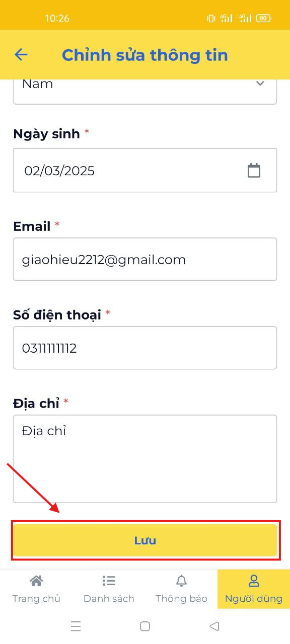Tap the Android home square button

[x=145, y=626]
